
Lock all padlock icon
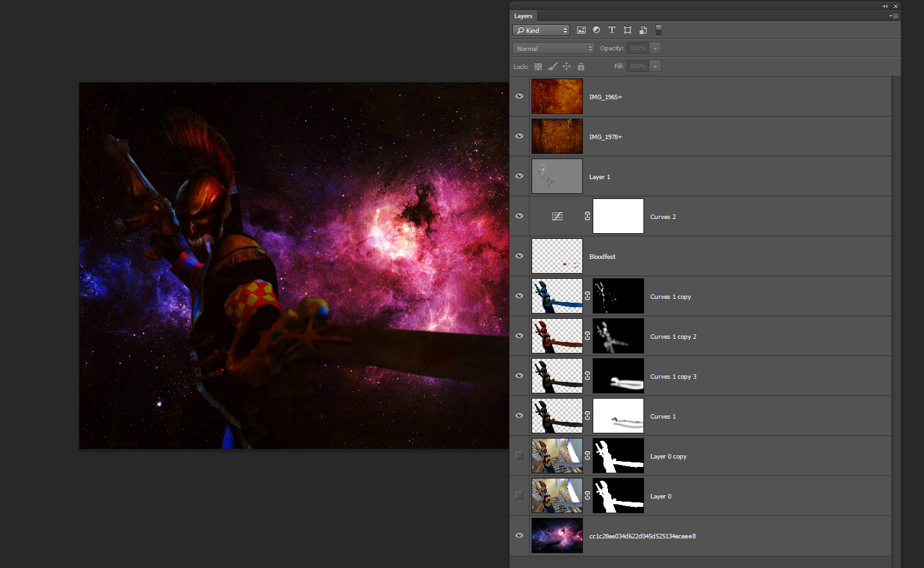coord(581,66)
